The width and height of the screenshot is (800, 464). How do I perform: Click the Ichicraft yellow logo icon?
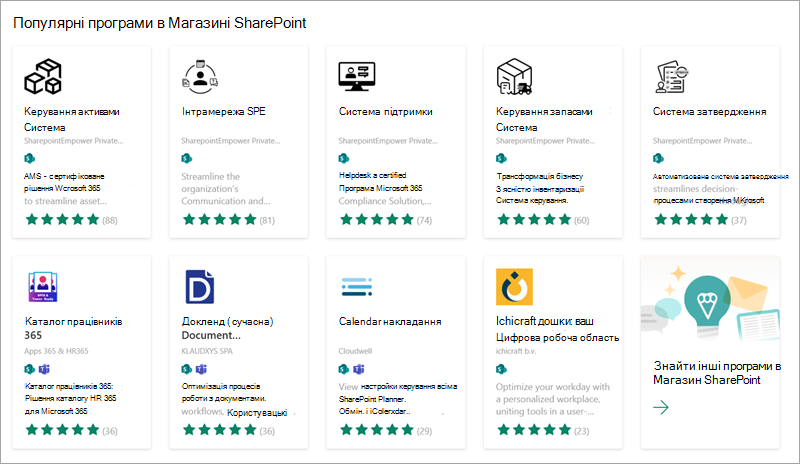(x=514, y=287)
